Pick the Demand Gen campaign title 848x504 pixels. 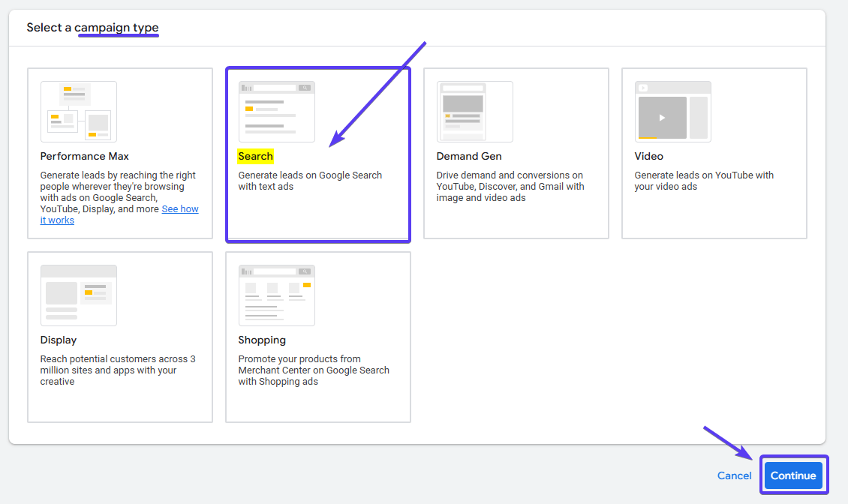(x=469, y=156)
